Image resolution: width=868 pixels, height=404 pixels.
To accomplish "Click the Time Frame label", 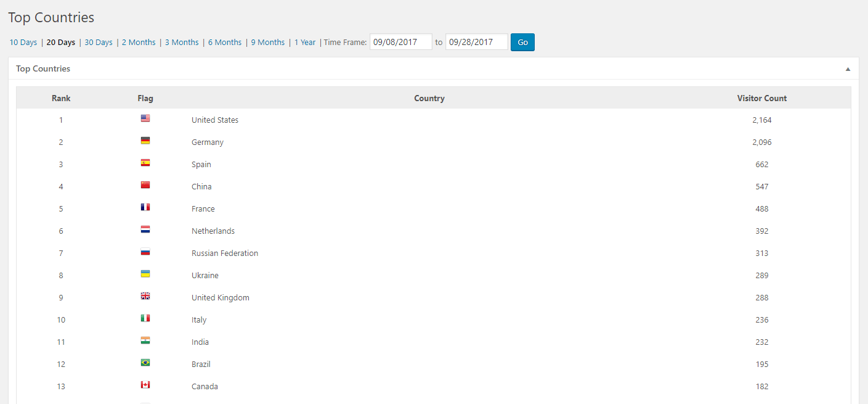I will pyautogui.click(x=345, y=43).
